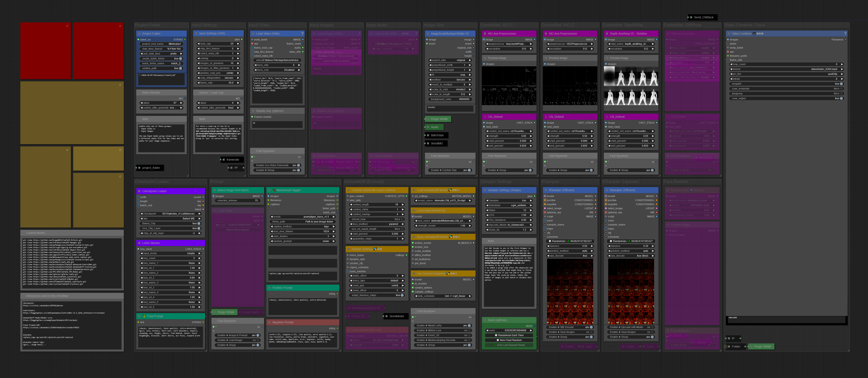Click the Positive Prompt text area
Viewport: 868px width, 378px height.
[x=303, y=306]
